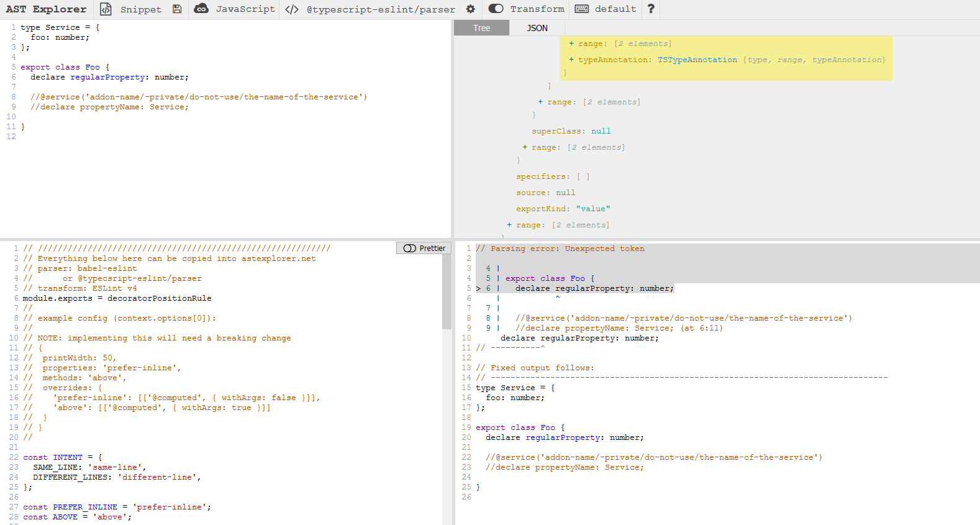Click the TSTypeAnnotation node type name
This screenshot has width=980, height=525.
point(697,60)
